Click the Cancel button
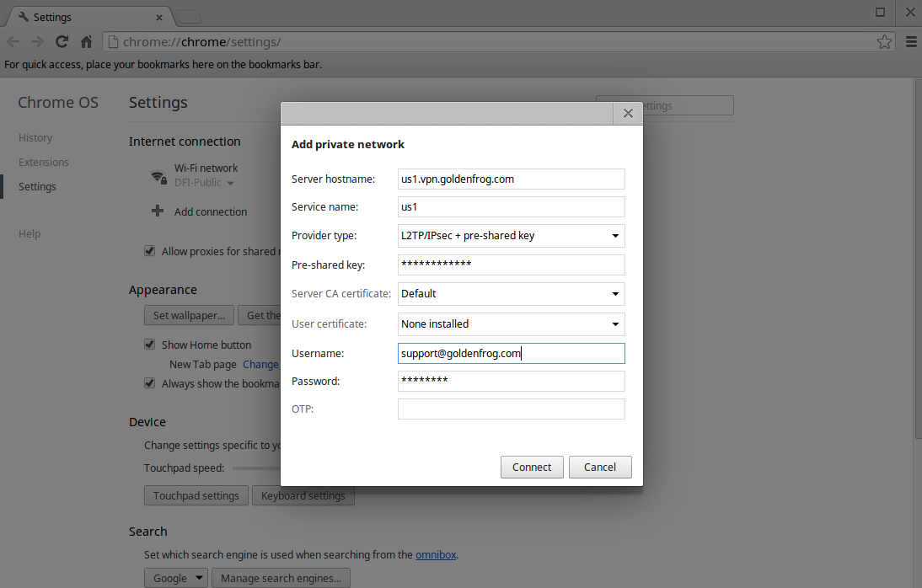 tap(600, 467)
